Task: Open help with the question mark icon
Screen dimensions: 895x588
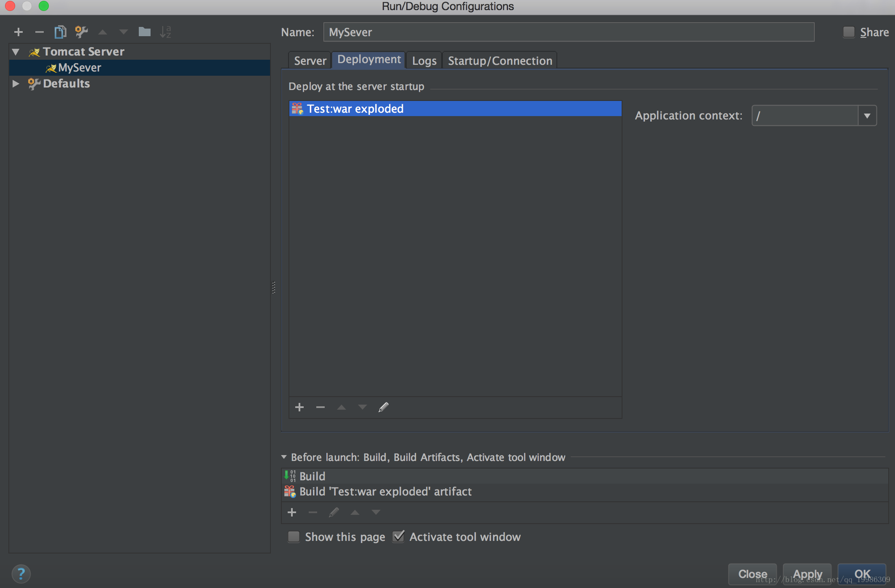Action: point(21,574)
